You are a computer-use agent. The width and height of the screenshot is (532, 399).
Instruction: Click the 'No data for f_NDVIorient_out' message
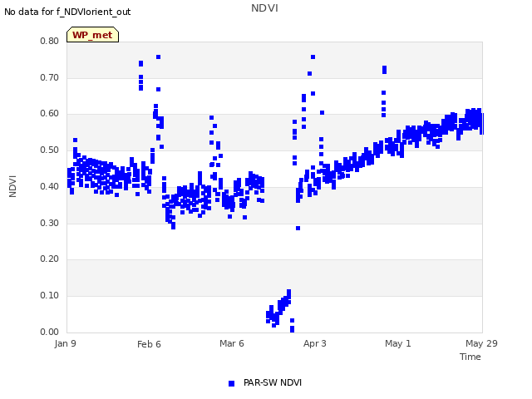[67, 12]
